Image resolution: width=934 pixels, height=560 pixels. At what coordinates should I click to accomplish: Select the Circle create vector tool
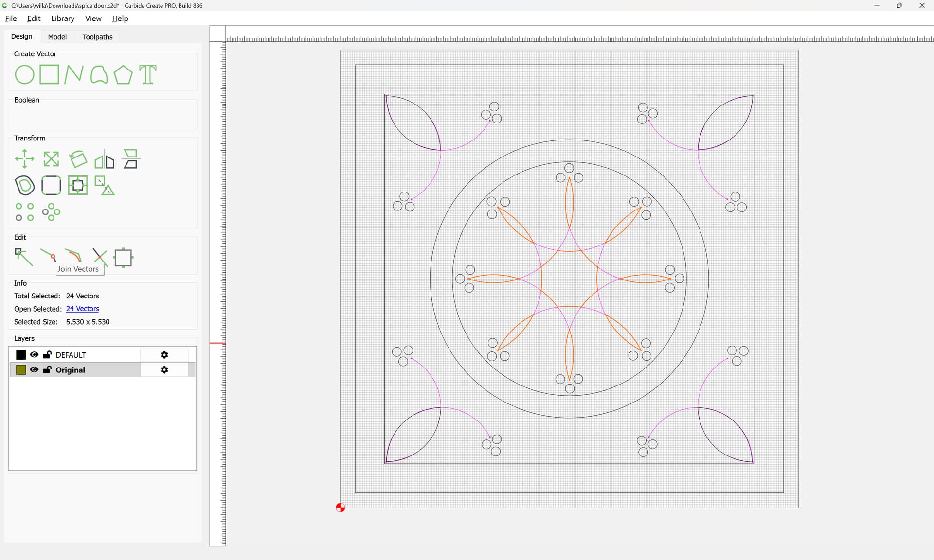coord(24,75)
